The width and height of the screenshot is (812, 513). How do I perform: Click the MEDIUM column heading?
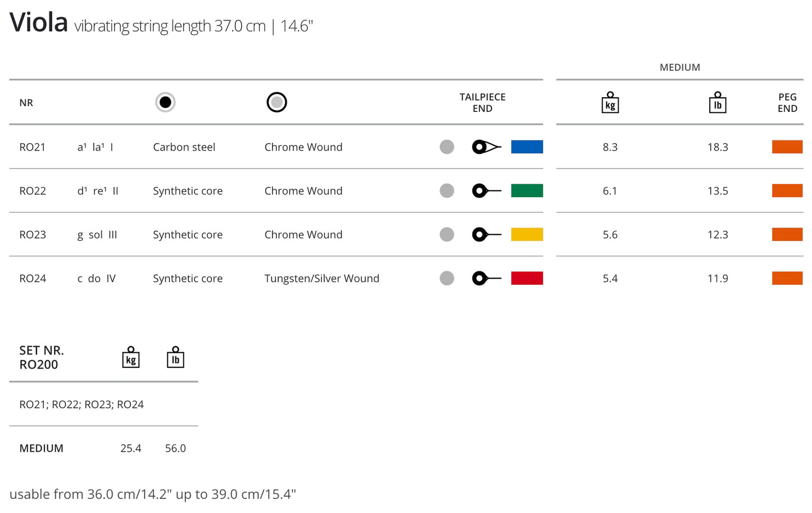[679, 67]
